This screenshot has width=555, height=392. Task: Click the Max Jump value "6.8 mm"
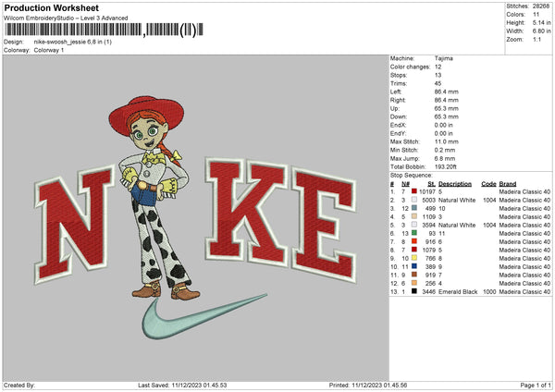(x=445, y=158)
